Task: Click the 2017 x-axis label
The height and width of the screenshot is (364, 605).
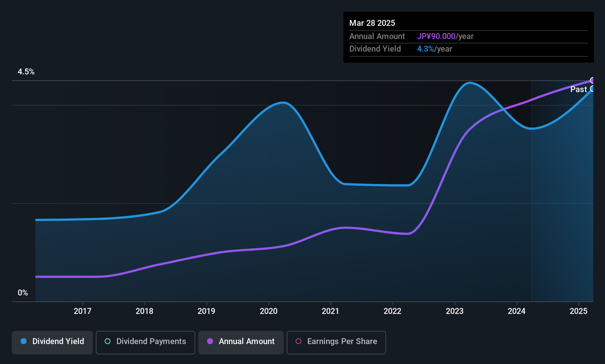Action: coord(83,311)
